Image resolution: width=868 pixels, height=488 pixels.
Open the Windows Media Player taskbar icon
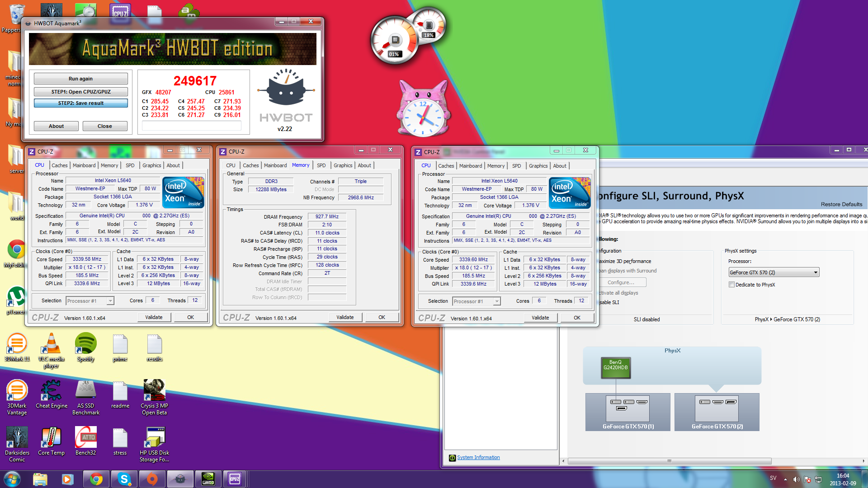point(68,479)
